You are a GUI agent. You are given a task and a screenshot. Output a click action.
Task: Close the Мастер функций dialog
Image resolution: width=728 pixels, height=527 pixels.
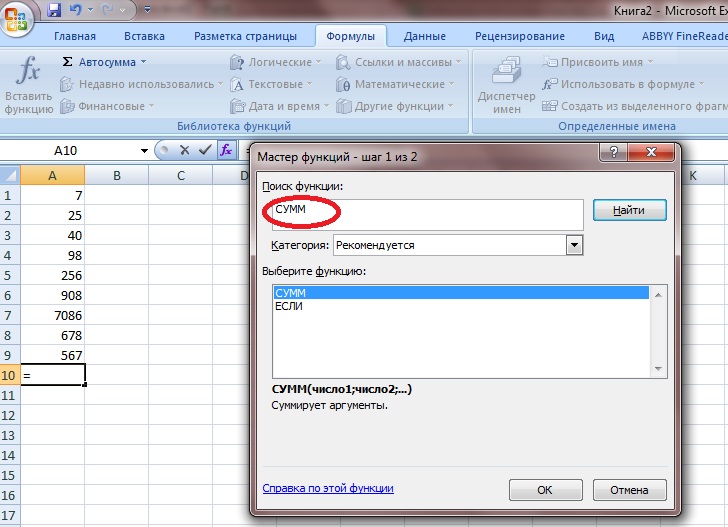click(x=651, y=152)
